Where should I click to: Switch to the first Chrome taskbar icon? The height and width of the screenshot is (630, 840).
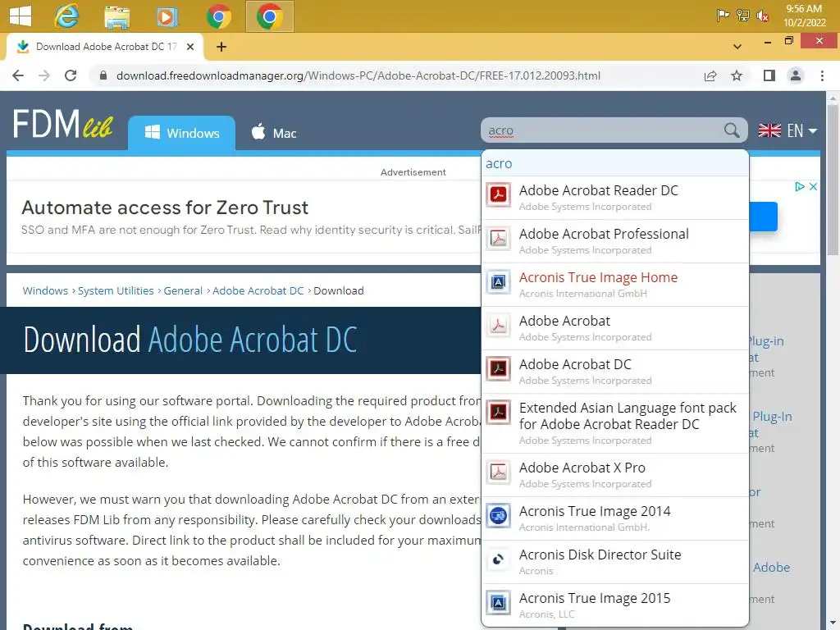pyautogui.click(x=218, y=16)
